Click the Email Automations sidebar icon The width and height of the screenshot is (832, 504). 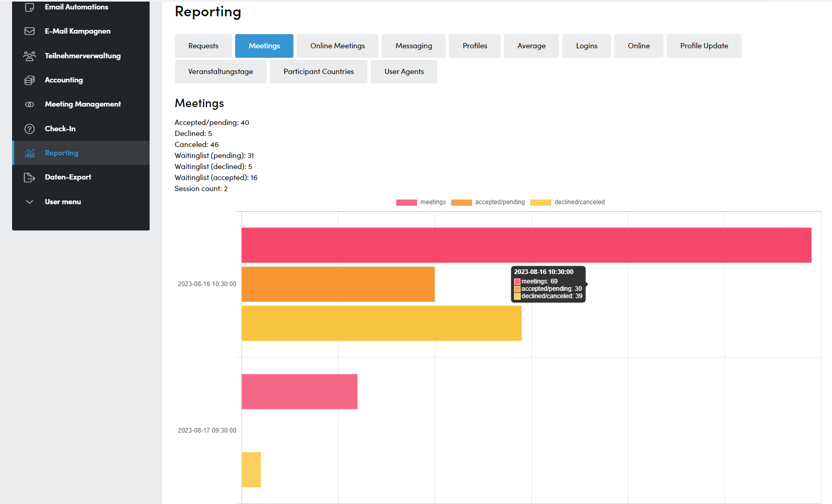coord(29,7)
